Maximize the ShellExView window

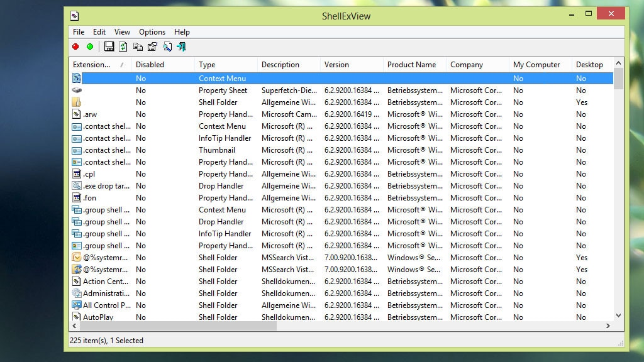coord(589,14)
